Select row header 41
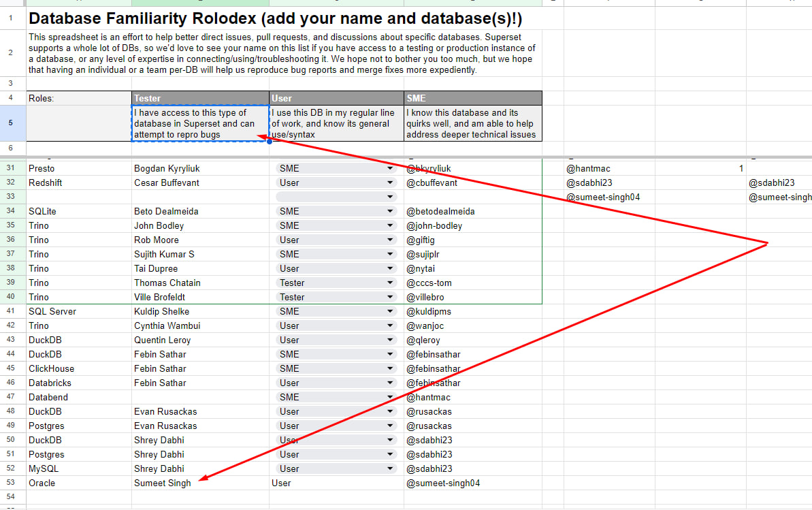 click(12, 311)
